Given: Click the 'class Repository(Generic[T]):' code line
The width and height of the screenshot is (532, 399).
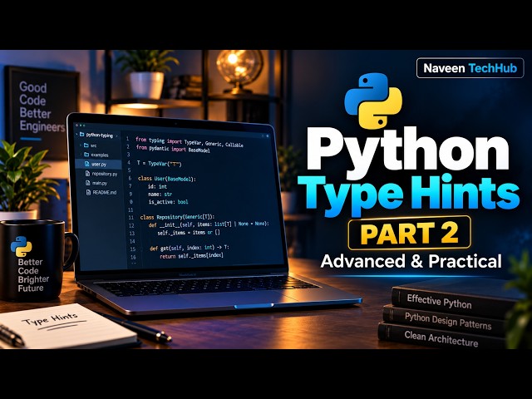Looking at the screenshot, I should coord(177,217).
